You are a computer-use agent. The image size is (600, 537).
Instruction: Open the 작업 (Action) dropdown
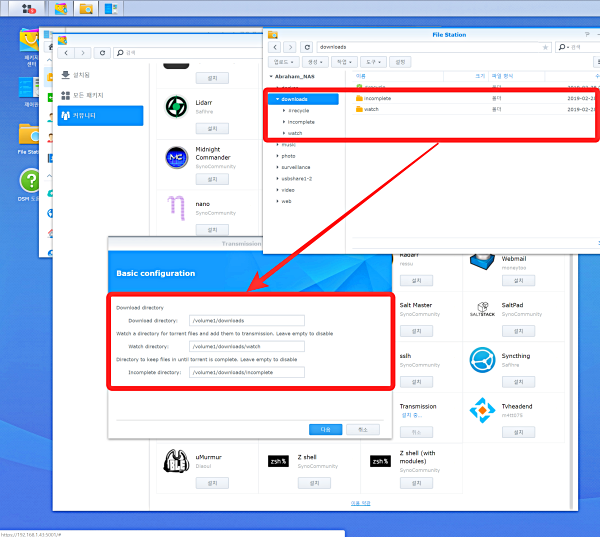(x=344, y=62)
